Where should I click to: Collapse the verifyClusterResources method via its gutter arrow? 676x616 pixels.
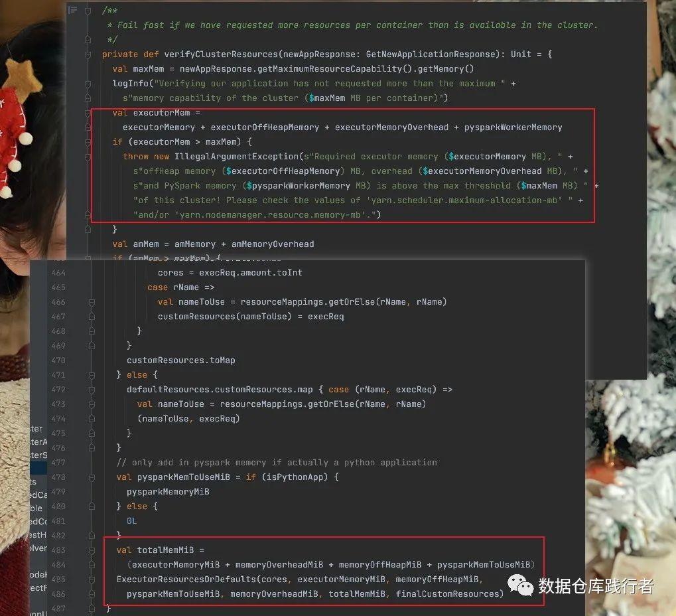point(88,54)
